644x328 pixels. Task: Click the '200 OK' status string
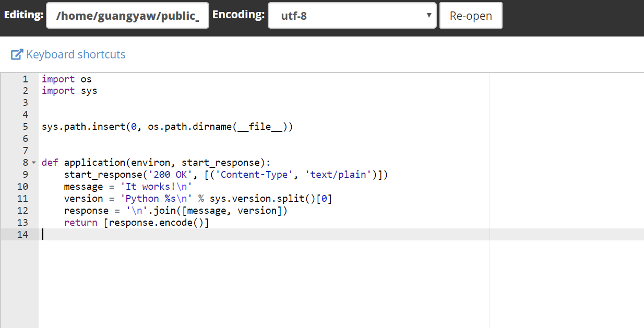171,175
